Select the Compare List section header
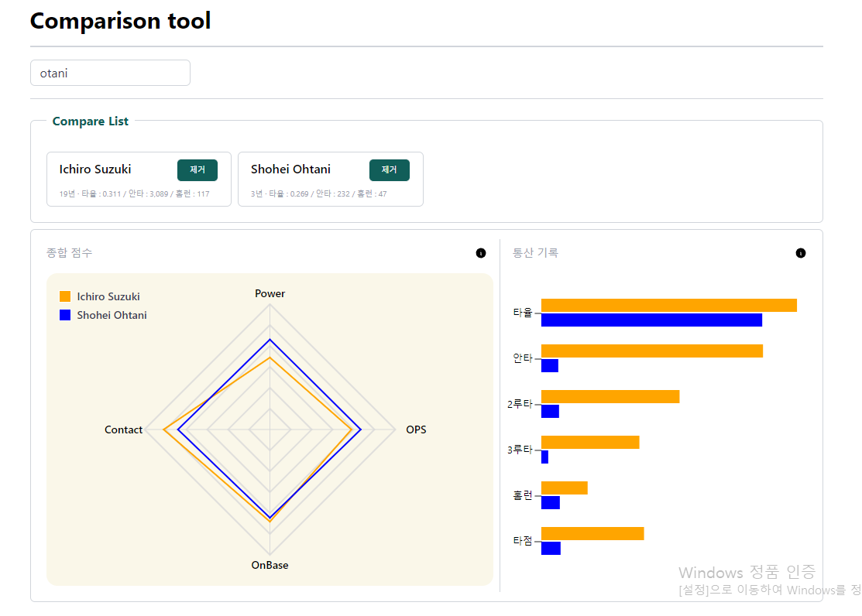Screen dimensions: 862x616 tap(90, 121)
